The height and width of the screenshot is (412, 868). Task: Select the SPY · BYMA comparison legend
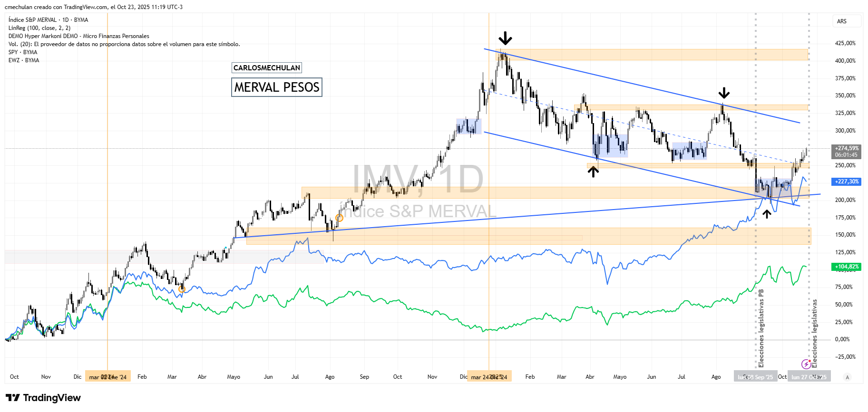click(x=23, y=52)
